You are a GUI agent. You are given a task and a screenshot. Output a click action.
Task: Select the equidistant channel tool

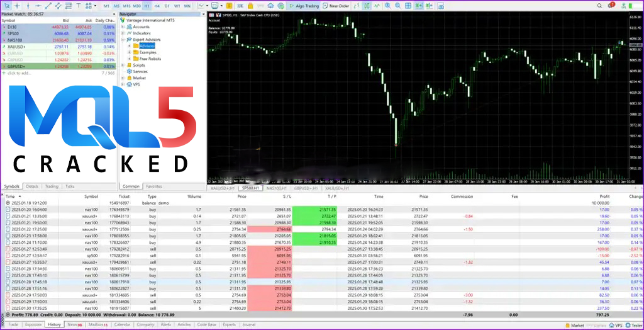tap(58, 6)
